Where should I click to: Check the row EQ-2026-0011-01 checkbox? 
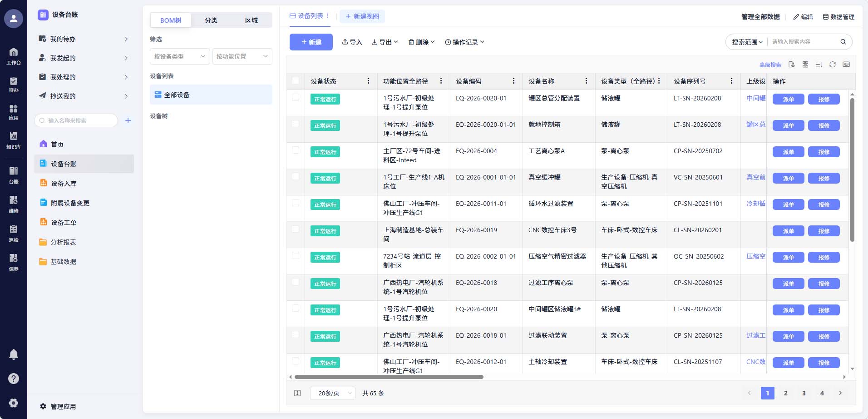296,203
